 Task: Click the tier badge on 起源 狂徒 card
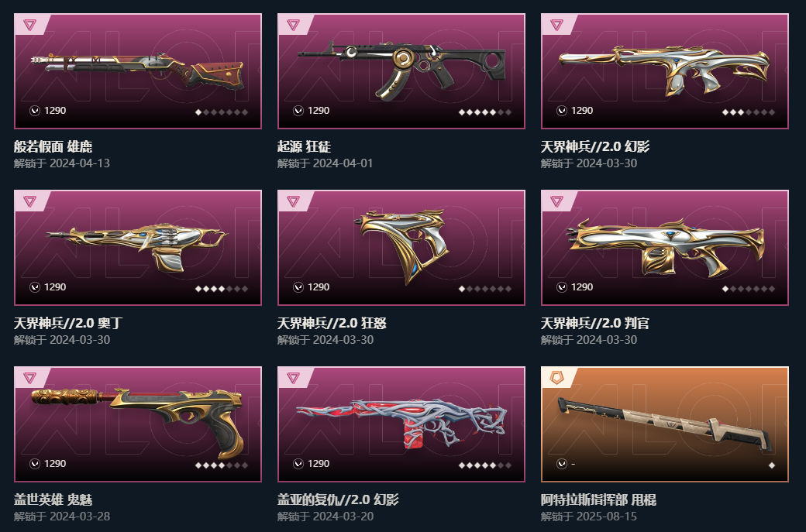293,25
